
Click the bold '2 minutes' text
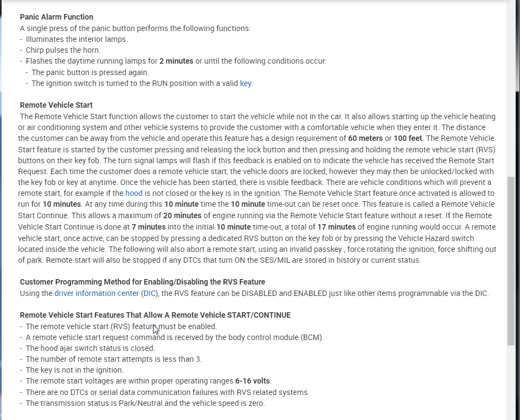176,61
